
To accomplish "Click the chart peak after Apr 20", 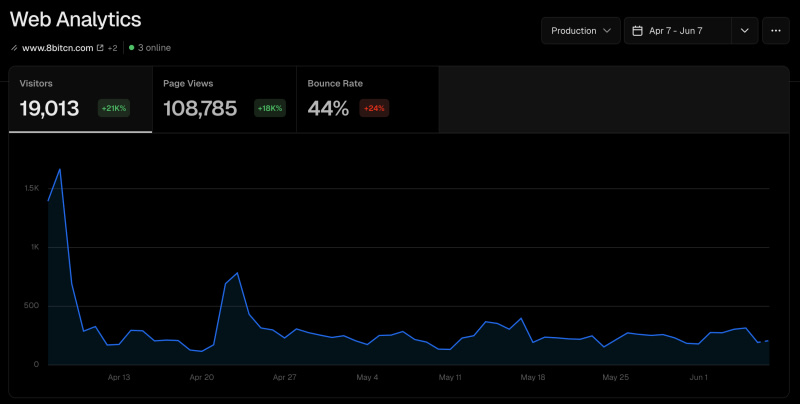I will point(237,273).
